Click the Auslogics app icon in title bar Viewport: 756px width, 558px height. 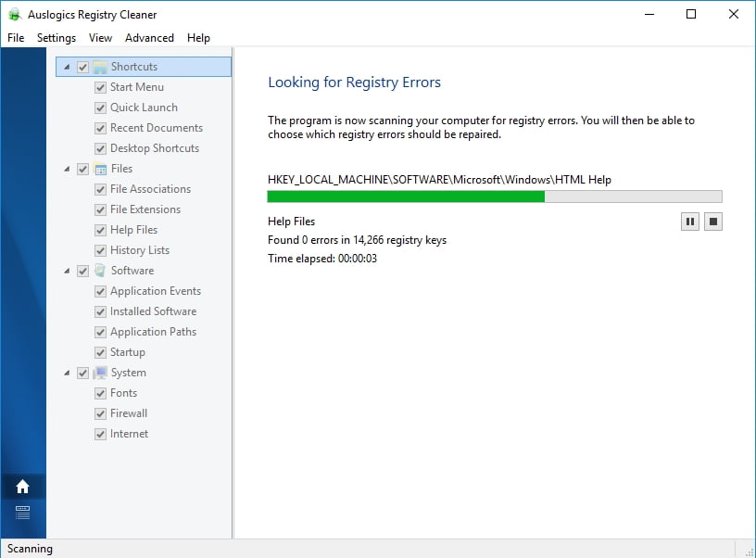[x=15, y=15]
